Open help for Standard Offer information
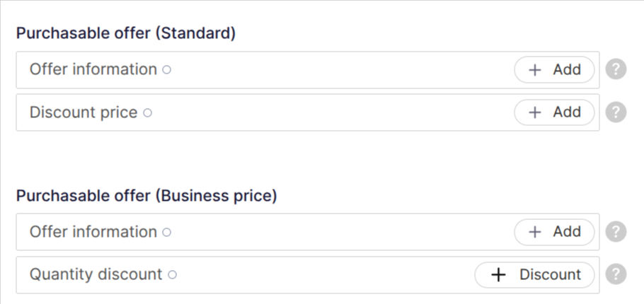The width and height of the screenshot is (644, 304). [616, 70]
